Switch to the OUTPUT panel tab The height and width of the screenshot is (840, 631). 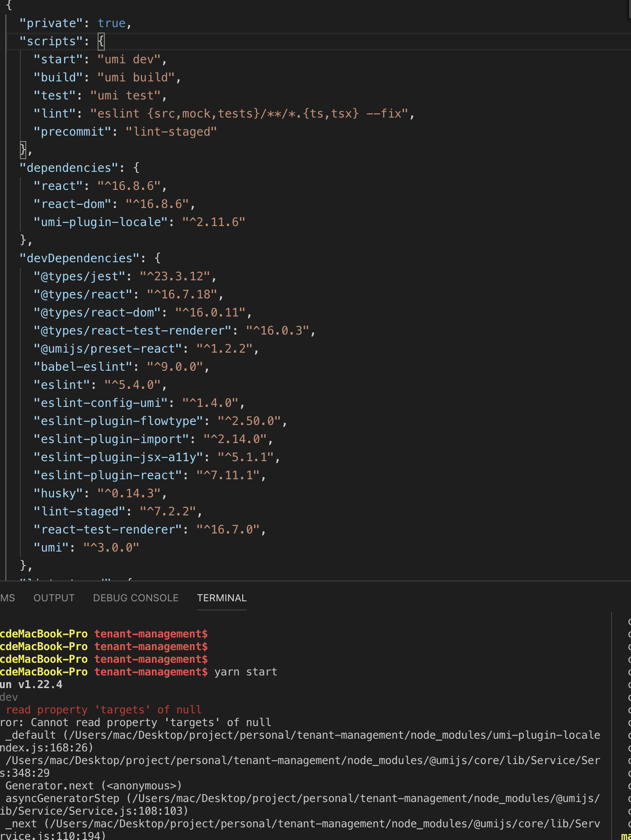click(54, 598)
